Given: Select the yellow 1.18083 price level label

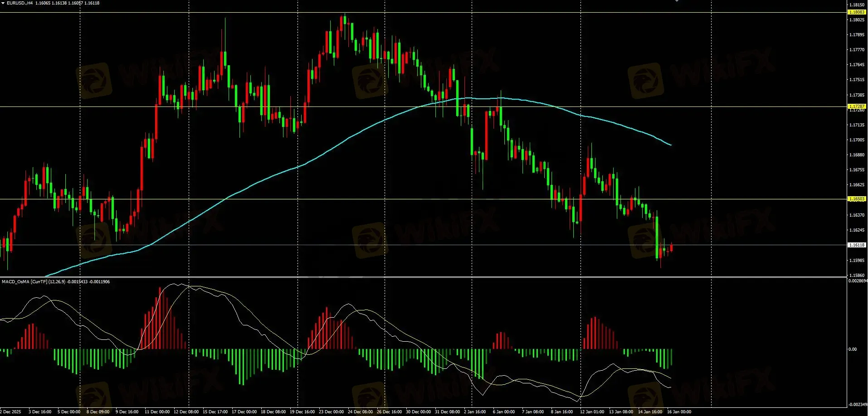Looking at the screenshot, I should pos(856,12).
